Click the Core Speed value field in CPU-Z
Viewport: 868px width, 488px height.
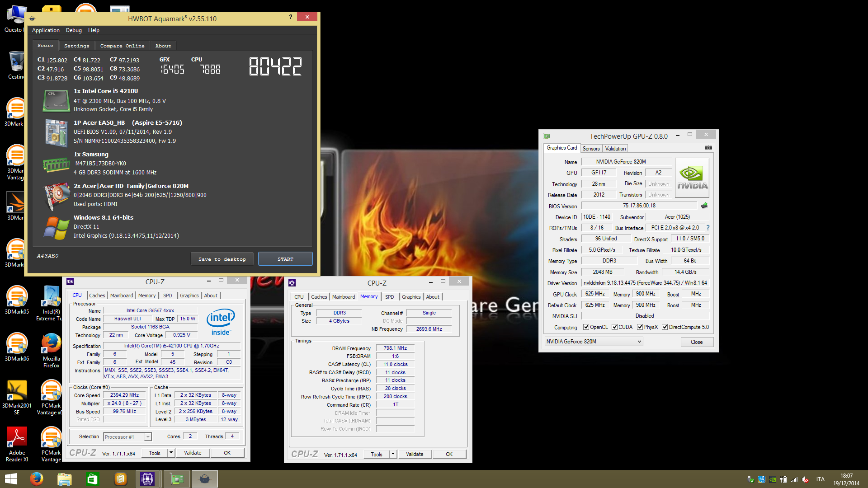coord(125,395)
